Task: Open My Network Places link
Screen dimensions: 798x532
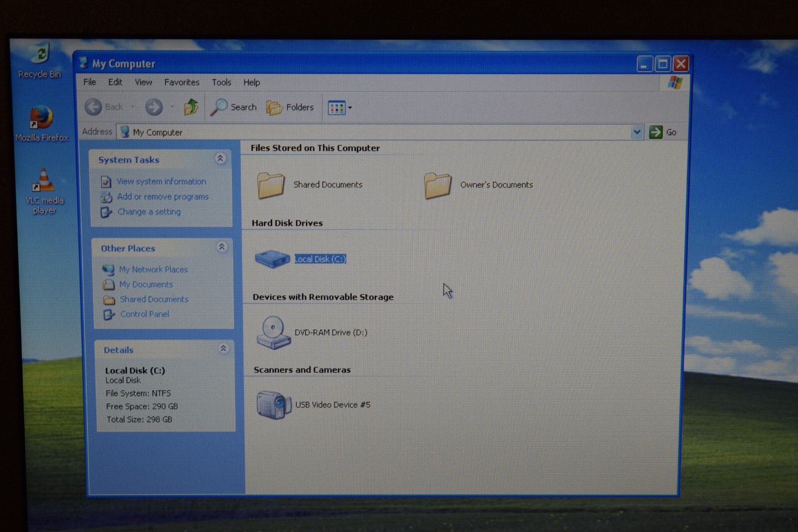Action: (x=153, y=269)
